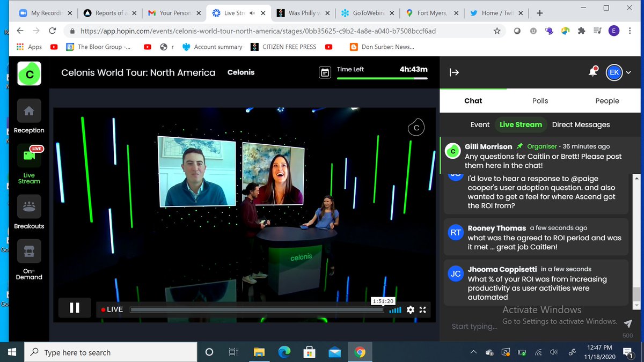Switch to Home / Twitter tab
Viewport: 644px width, 362px height.
tap(495, 13)
